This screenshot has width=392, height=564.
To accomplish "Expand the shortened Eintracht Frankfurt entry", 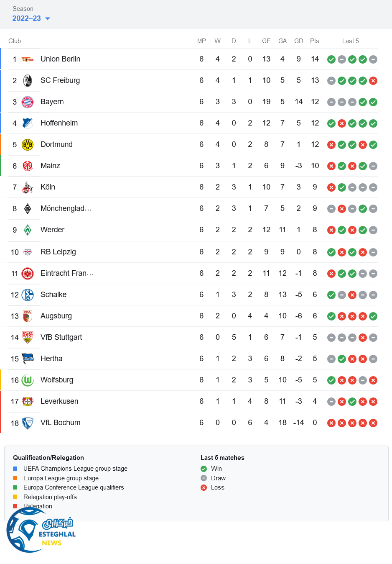I will click(67, 273).
